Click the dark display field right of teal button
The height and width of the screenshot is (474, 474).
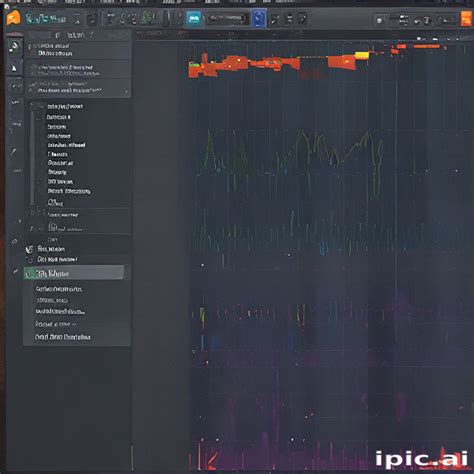227,18
